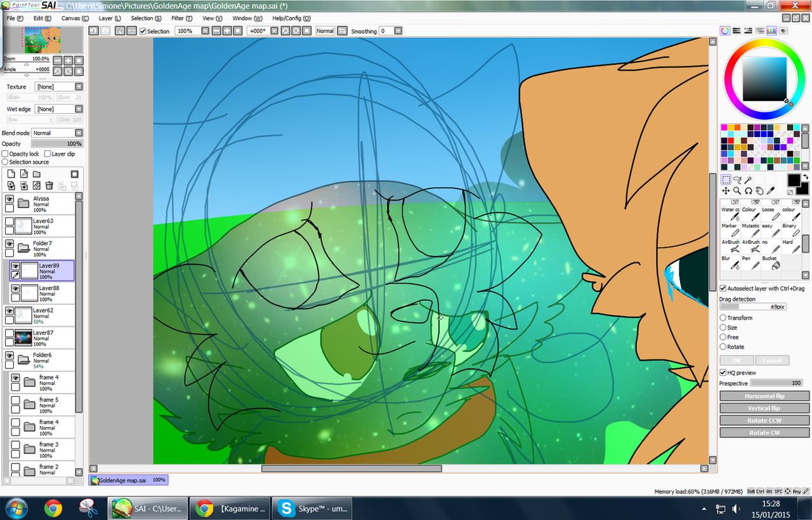Choose the Water colour brush tool

pos(731,214)
